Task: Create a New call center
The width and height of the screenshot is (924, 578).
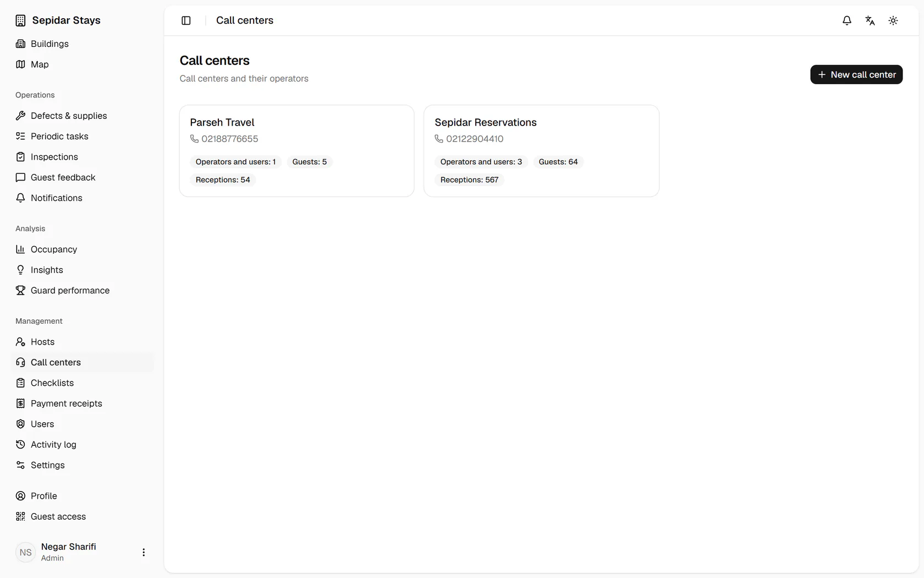Action: (x=856, y=74)
